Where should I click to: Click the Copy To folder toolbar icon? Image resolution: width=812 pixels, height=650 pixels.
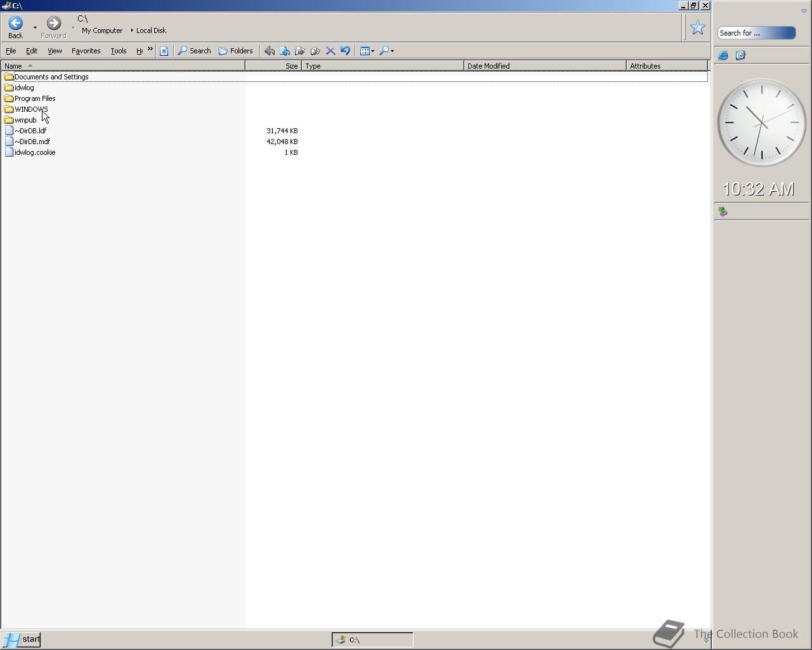300,51
